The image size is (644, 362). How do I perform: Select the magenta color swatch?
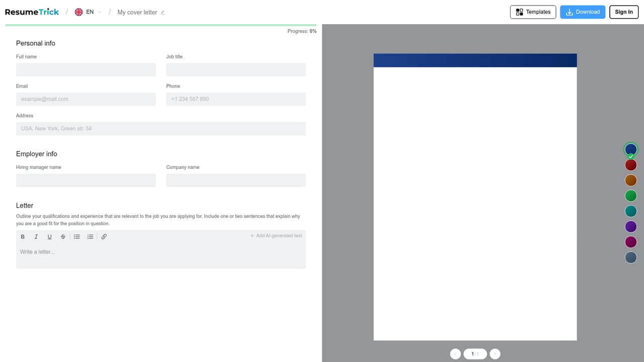pyautogui.click(x=631, y=242)
